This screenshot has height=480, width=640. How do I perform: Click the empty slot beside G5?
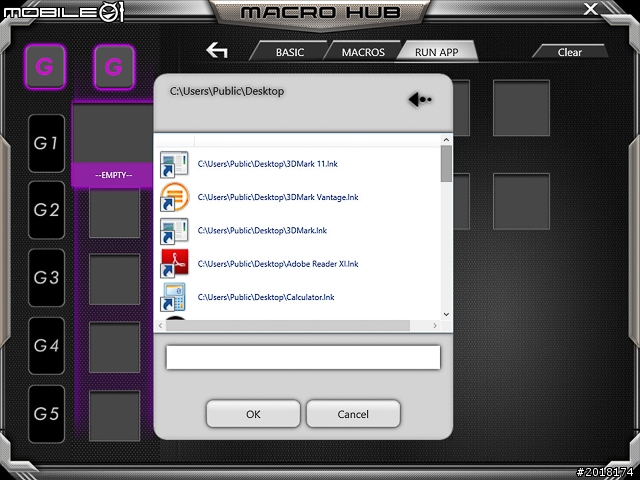coord(114,416)
